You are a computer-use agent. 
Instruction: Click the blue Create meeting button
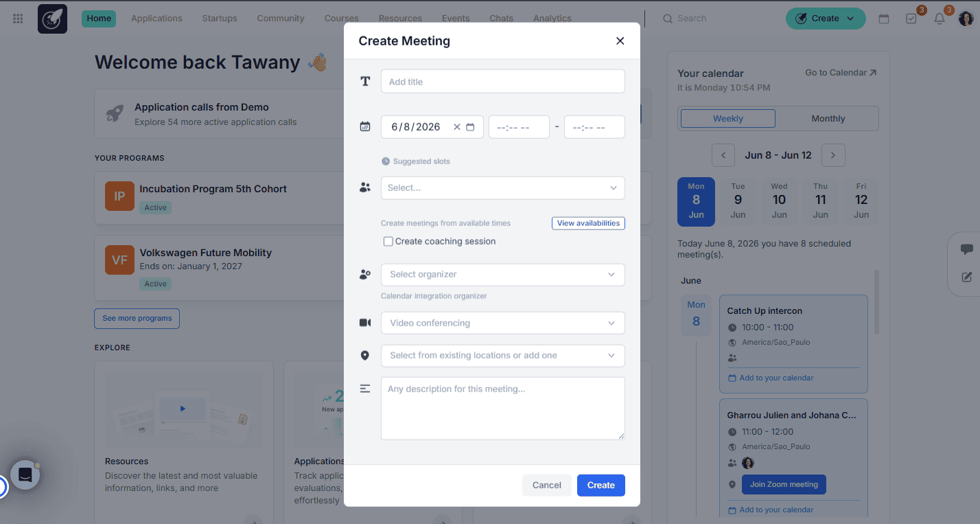601,485
